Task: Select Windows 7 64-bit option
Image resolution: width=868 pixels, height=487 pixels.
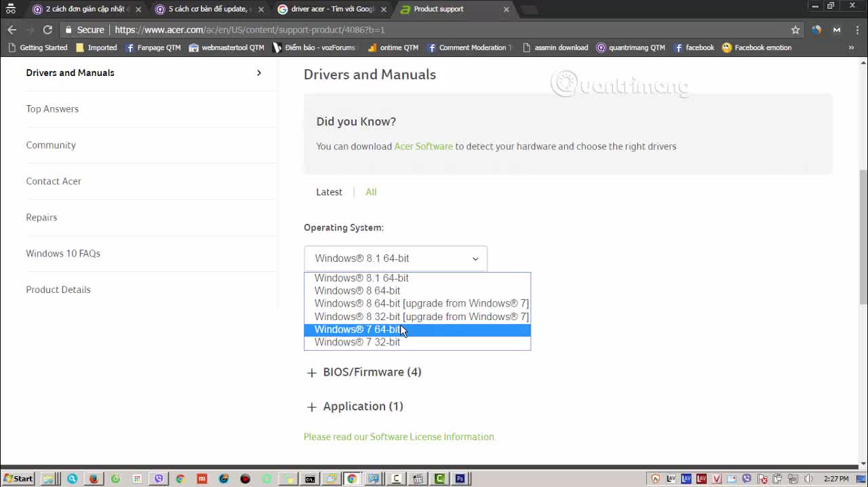Action: tap(417, 330)
